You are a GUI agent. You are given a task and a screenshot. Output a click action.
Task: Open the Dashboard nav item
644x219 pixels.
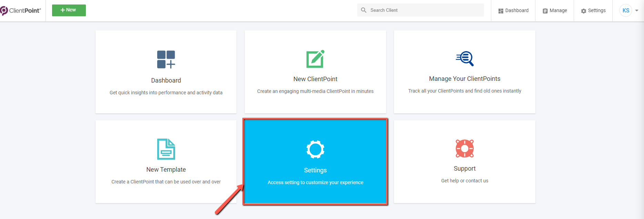point(513,11)
